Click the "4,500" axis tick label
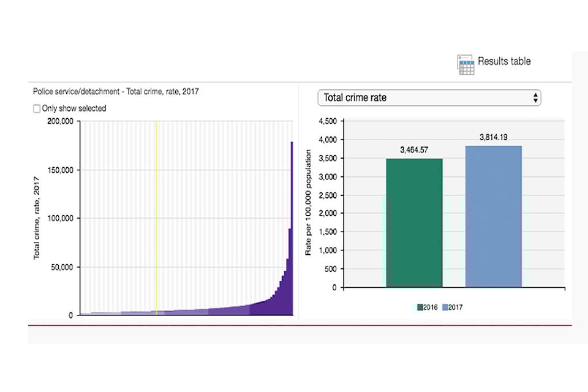Screen dimensions: 588x392 tap(328, 121)
